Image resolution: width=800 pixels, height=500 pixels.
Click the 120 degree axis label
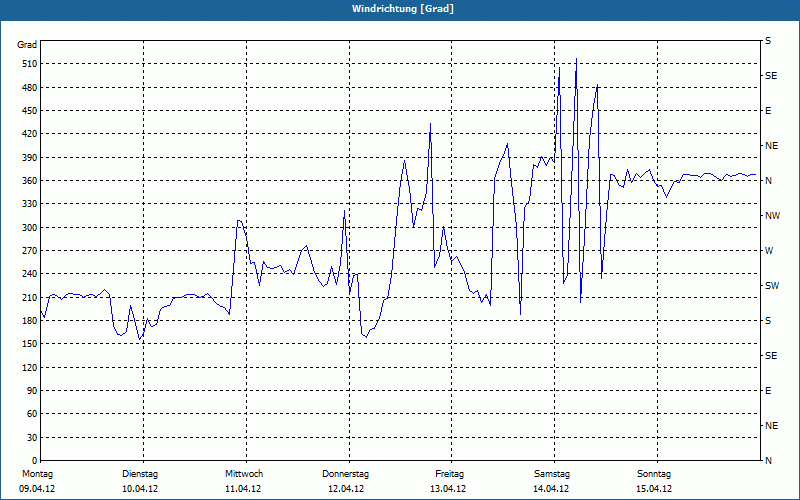click(29, 367)
